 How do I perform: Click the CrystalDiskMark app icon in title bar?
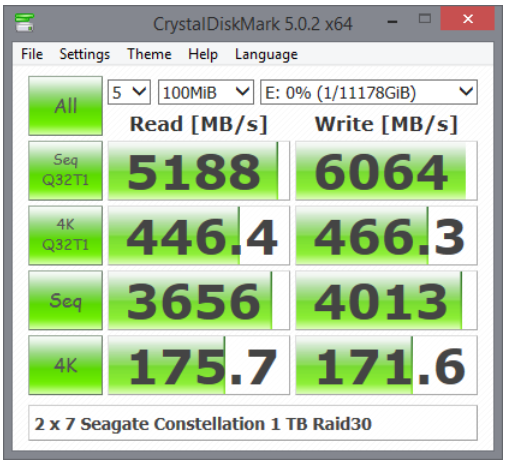(x=24, y=22)
